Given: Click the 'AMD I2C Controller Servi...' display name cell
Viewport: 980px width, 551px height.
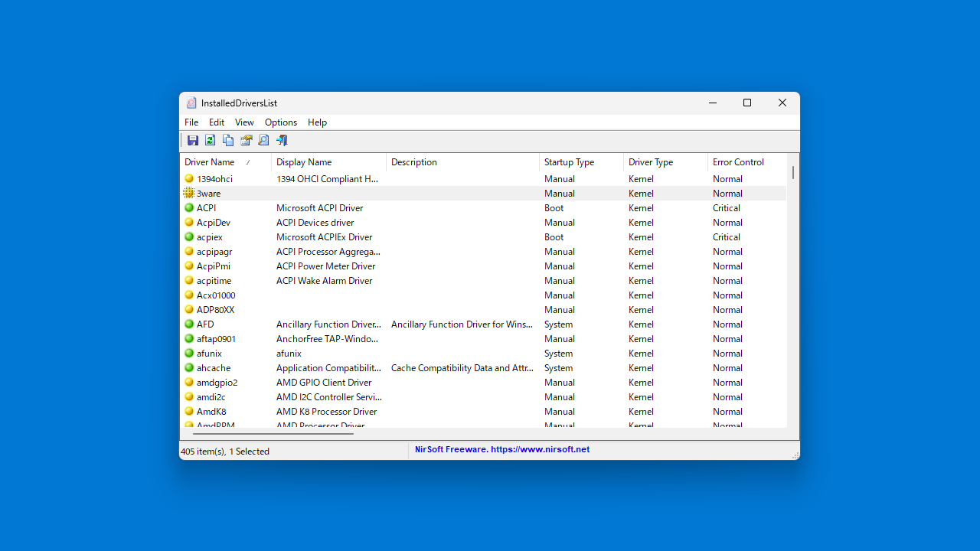Looking at the screenshot, I should [329, 396].
